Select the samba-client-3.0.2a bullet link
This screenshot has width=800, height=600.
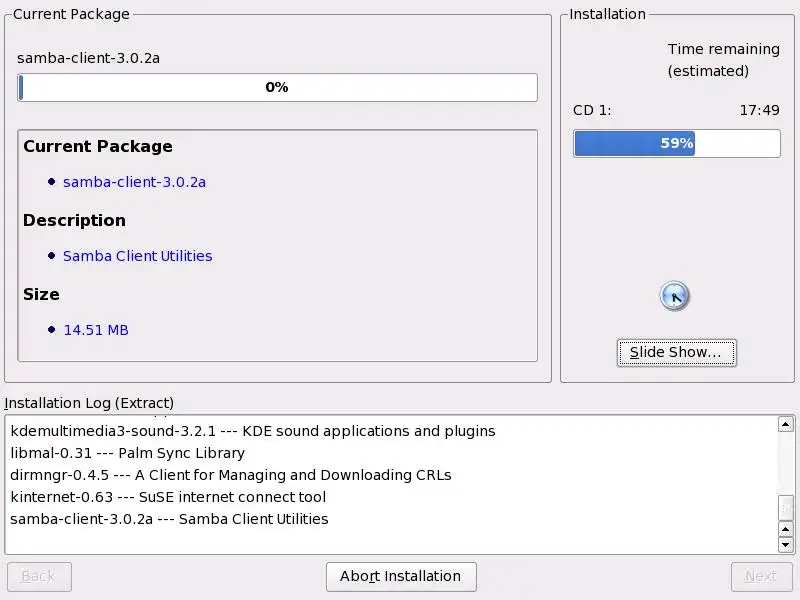coord(134,182)
